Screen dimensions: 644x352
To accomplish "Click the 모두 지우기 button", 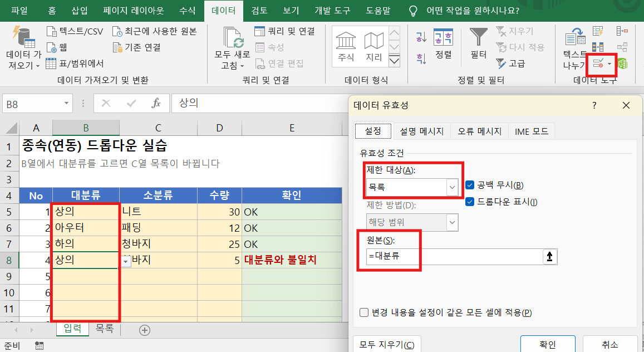I will pyautogui.click(x=386, y=344).
